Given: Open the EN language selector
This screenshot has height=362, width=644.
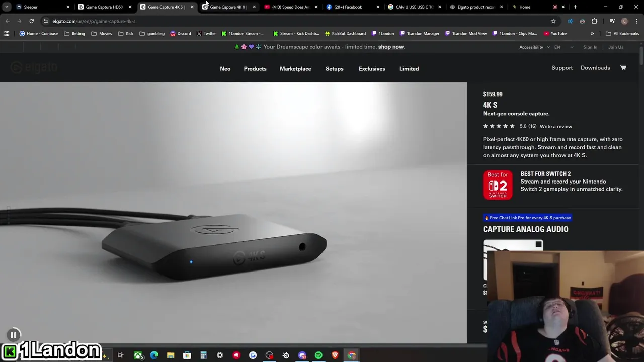Looking at the screenshot, I should pos(563,47).
